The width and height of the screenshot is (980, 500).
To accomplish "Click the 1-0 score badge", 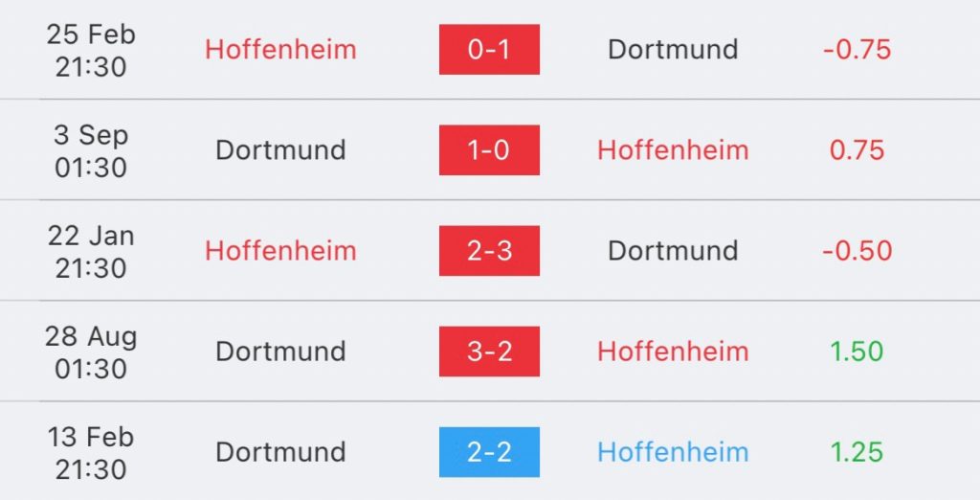I will pos(489,150).
